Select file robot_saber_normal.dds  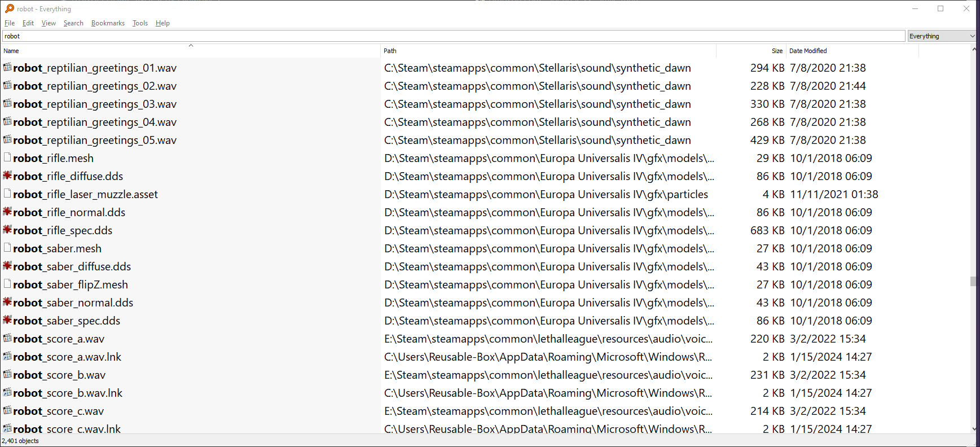pyautogui.click(x=73, y=303)
